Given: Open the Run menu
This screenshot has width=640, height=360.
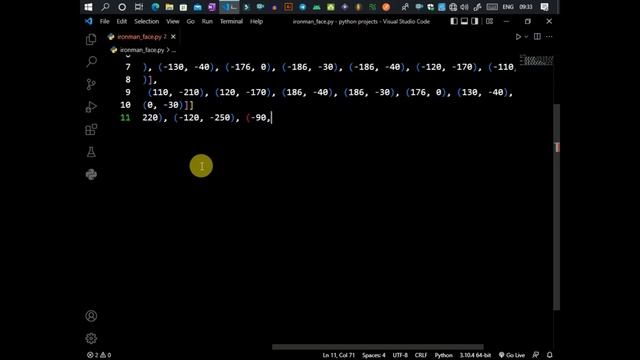Looking at the screenshot, I should click(207, 21).
